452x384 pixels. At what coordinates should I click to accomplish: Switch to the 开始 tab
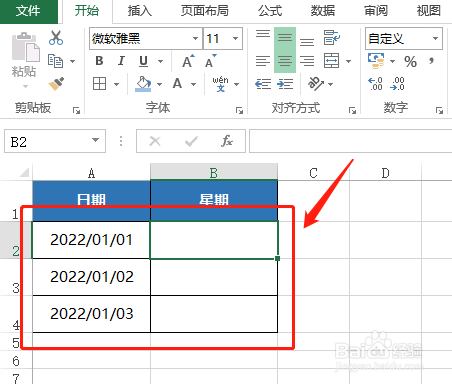point(87,11)
